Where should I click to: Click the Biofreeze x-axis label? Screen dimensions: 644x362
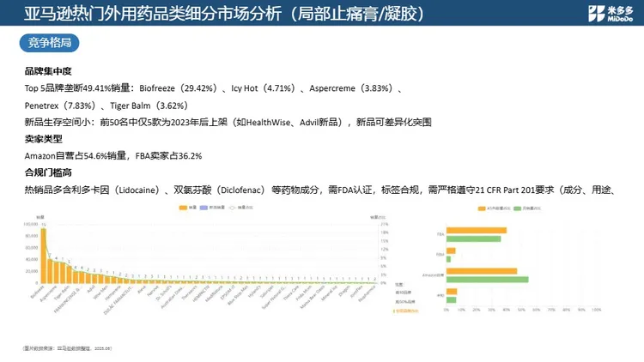[38, 292]
